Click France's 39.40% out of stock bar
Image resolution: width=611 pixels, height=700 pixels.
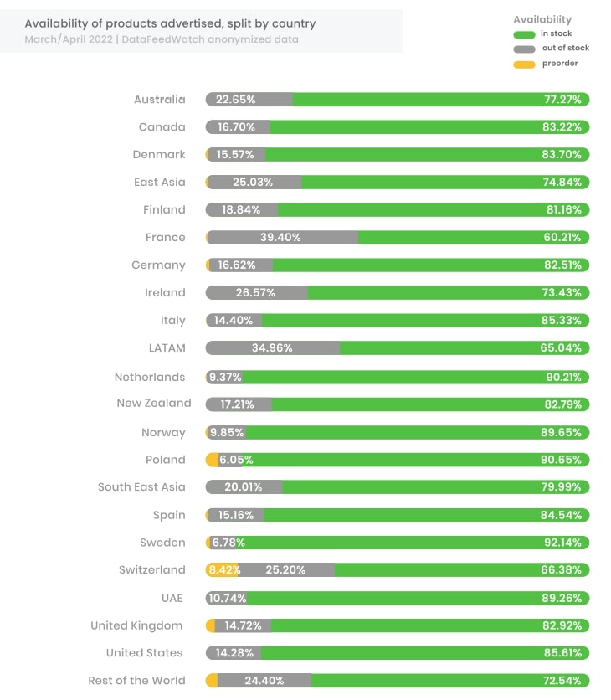coord(281,238)
